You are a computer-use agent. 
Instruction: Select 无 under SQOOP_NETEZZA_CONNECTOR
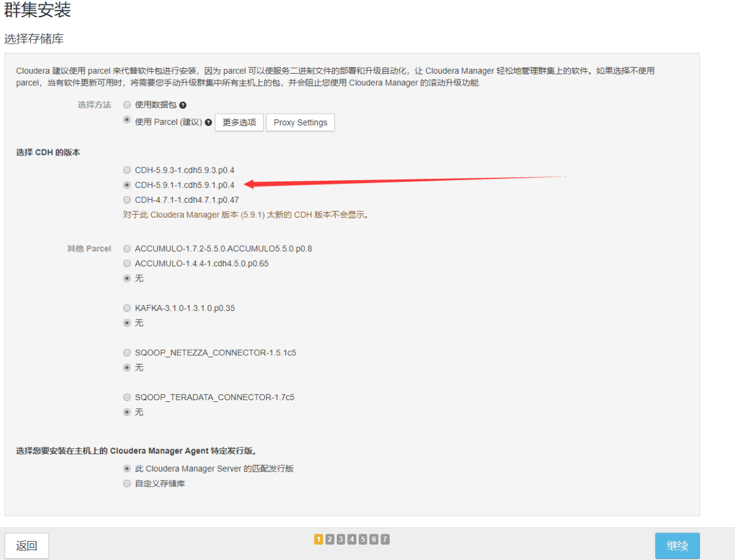[x=127, y=367]
